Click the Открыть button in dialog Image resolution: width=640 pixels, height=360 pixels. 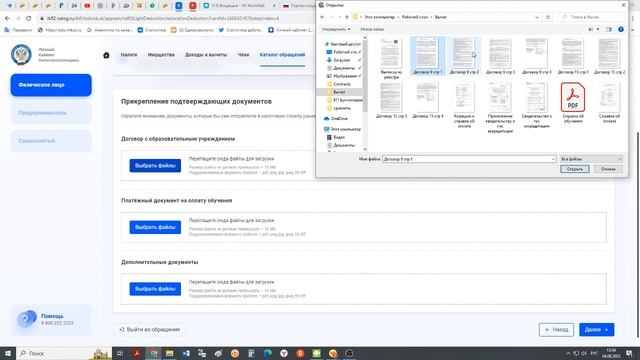click(574, 169)
